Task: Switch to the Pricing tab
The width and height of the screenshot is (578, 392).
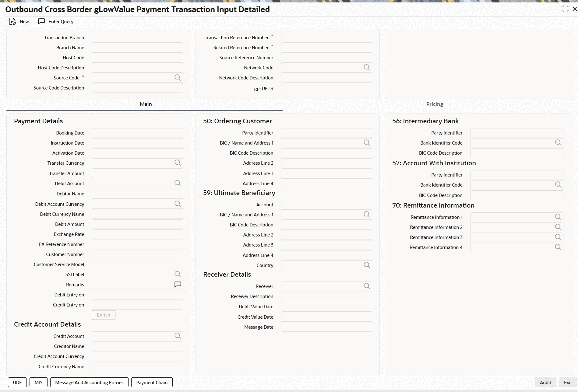Action: [435, 104]
